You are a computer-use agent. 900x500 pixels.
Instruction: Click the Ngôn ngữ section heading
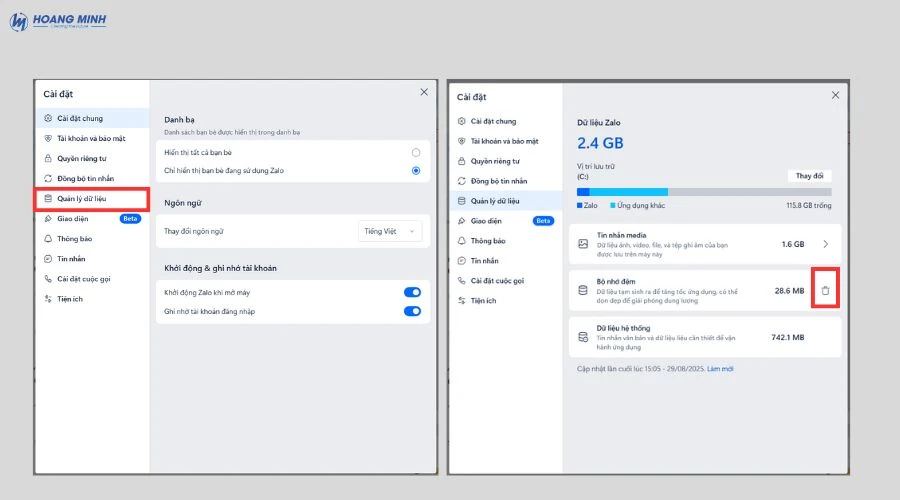(x=183, y=203)
